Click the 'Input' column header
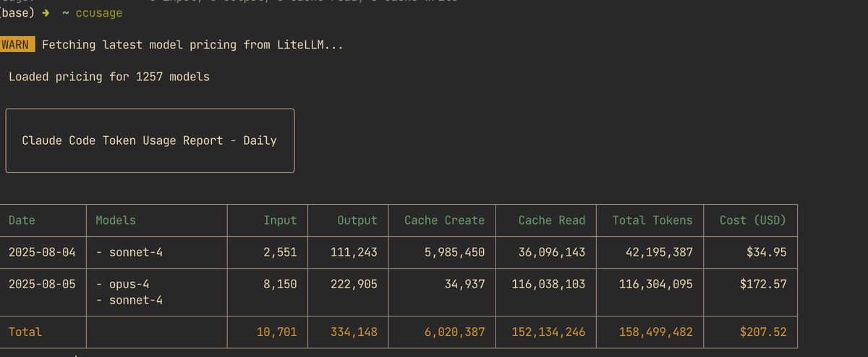Viewport: 868px width, 357px height. [x=280, y=220]
